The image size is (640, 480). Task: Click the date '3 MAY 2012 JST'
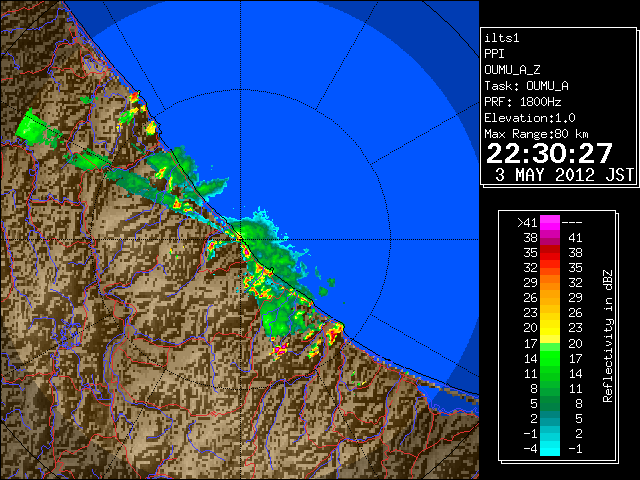564,175
